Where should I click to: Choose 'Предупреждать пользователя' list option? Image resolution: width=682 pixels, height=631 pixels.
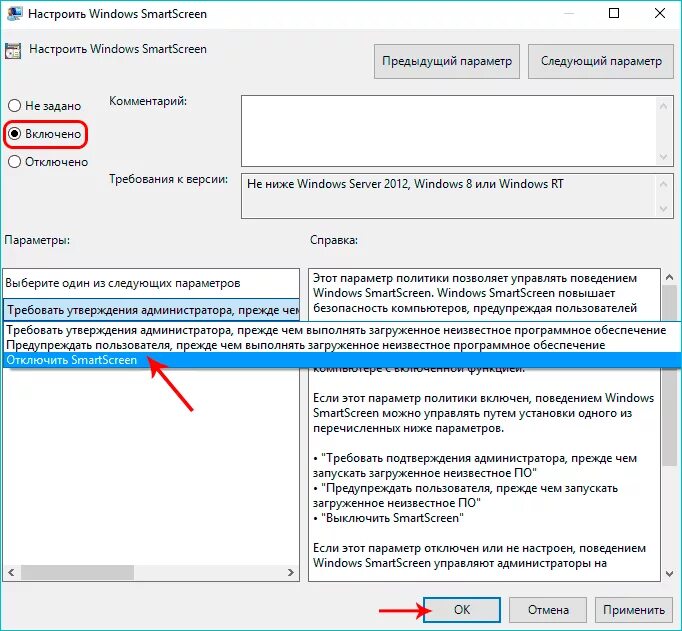pyautogui.click(x=342, y=345)
